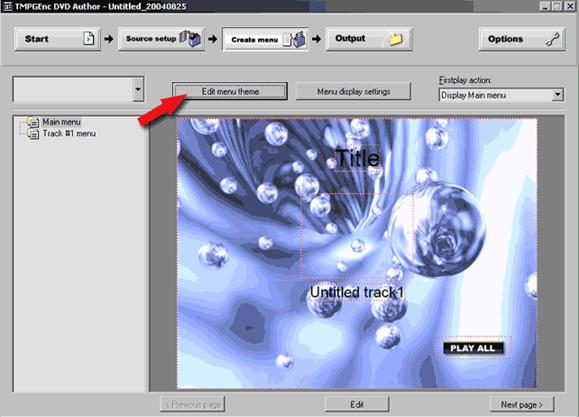
Task: Minimize the TMPGEnc DVD Author window
Action: (x=545, y=6)
